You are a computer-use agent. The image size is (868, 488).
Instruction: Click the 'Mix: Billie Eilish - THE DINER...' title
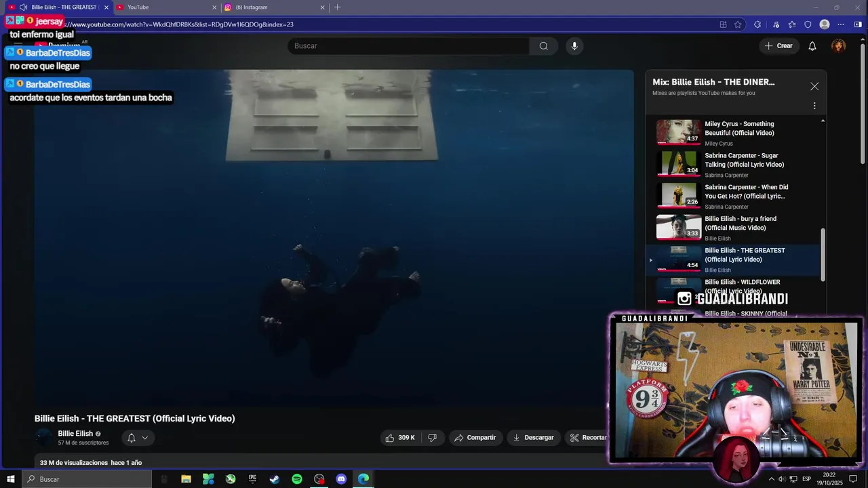[x=713, y=82]
